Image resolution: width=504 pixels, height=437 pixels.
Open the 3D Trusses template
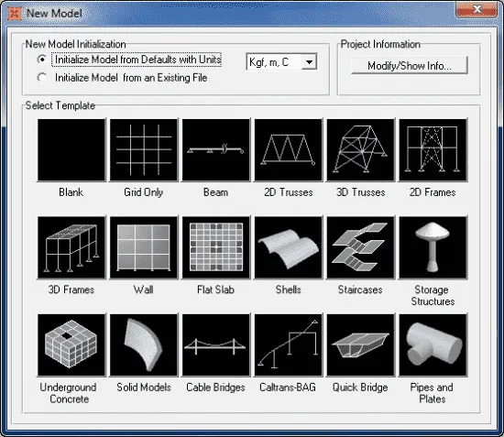361,149
